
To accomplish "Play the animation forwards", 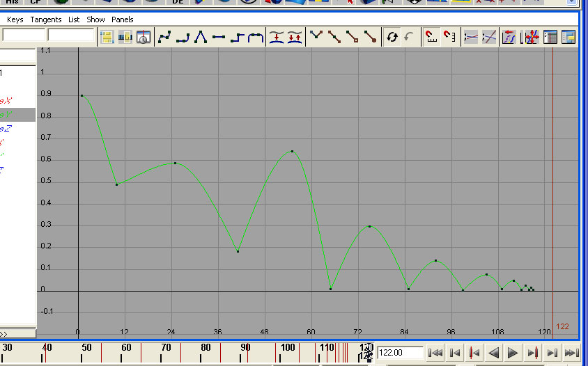I will [x=513, y=353].
